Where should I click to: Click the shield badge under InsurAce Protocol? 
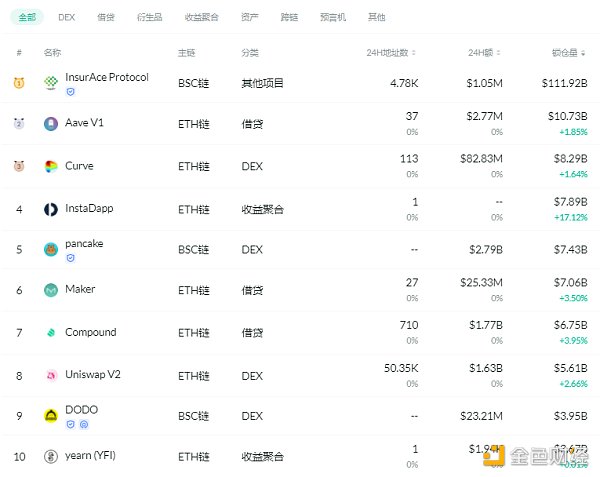point(70,91)
